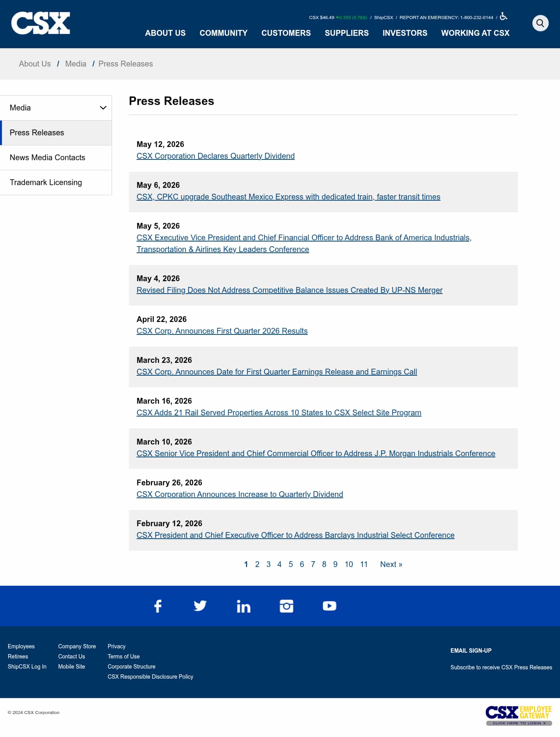This screenshot has height=737, width=560.
Task: Open CSX Facebook page icon
Action: click(158, 606)
